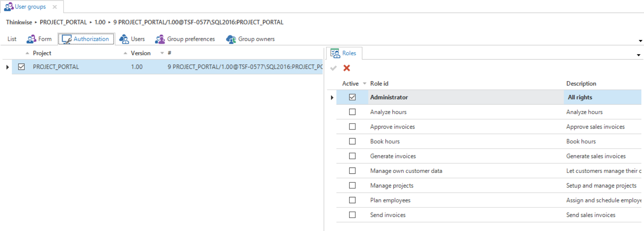Select the Send invoices role row

point(388,215)
